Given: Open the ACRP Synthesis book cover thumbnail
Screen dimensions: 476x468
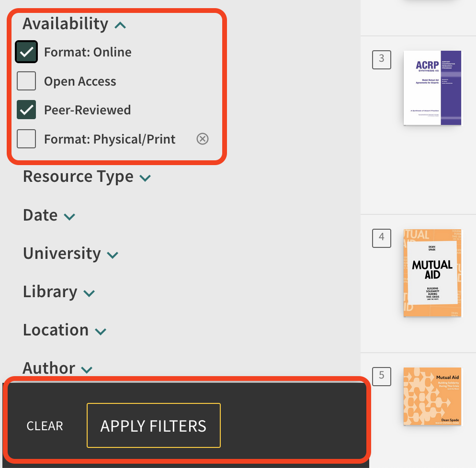Looking at the screenshot, I should point(432,88).
